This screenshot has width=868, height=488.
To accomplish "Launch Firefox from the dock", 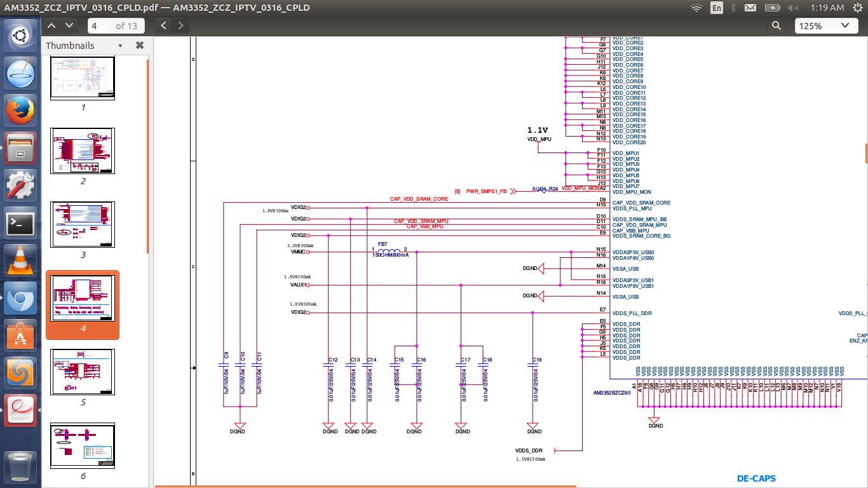I will point(20,111).
